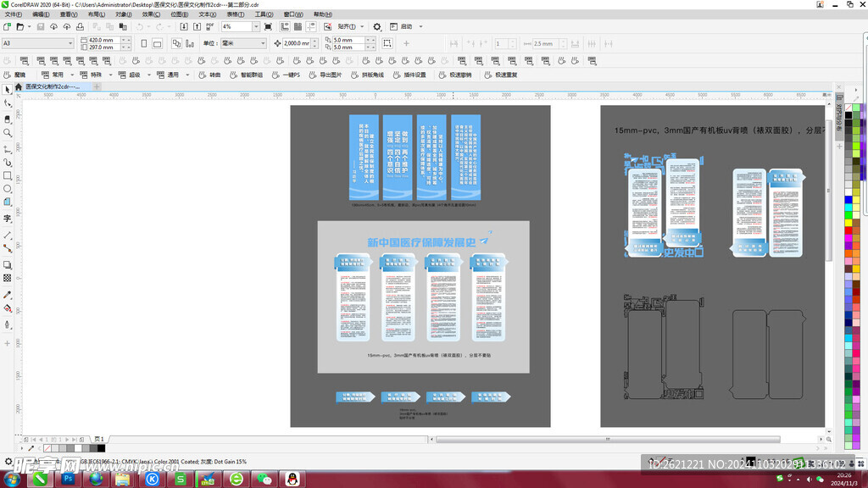Select the Zoom tool in toolbox
Viewport: 868px width, 488px height.
coord(8,133)
